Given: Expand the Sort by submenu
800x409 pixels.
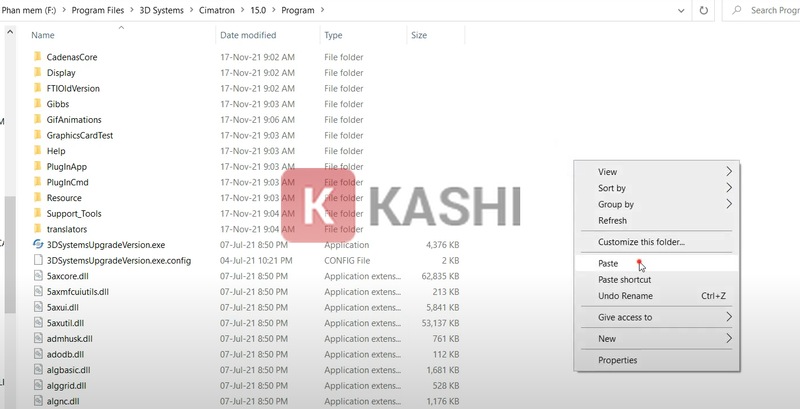Looking at the screenshot, I should pyautogui.click(x=655, y=188).
